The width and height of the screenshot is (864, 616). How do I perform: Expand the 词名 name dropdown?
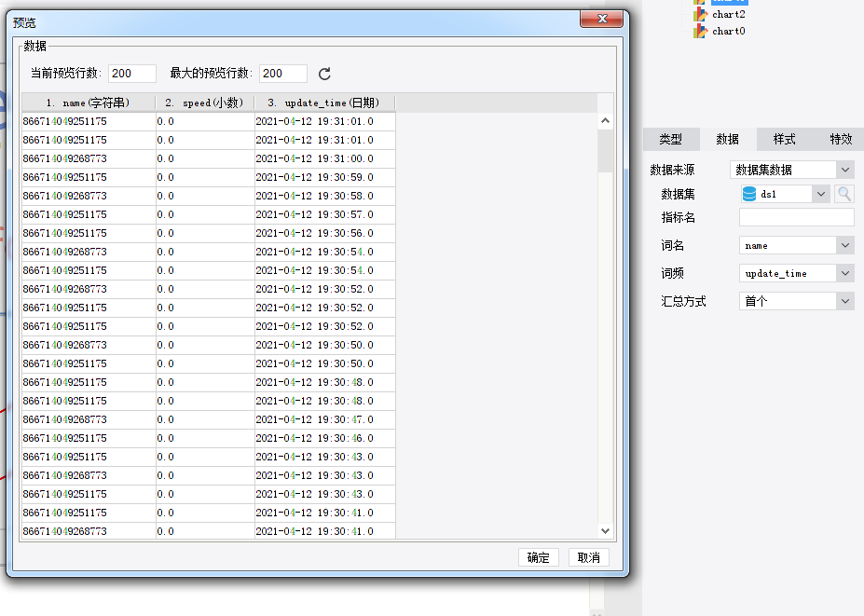(845, 245)
